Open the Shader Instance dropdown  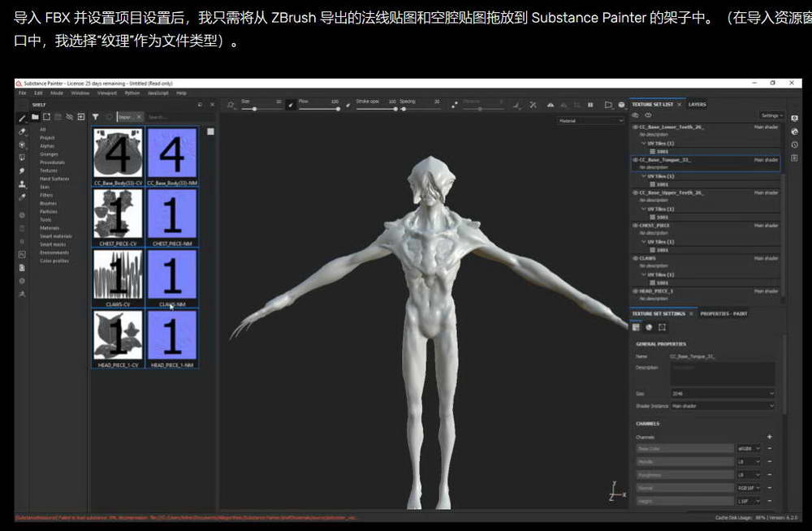pyautogui.click(x=723, y=406)
